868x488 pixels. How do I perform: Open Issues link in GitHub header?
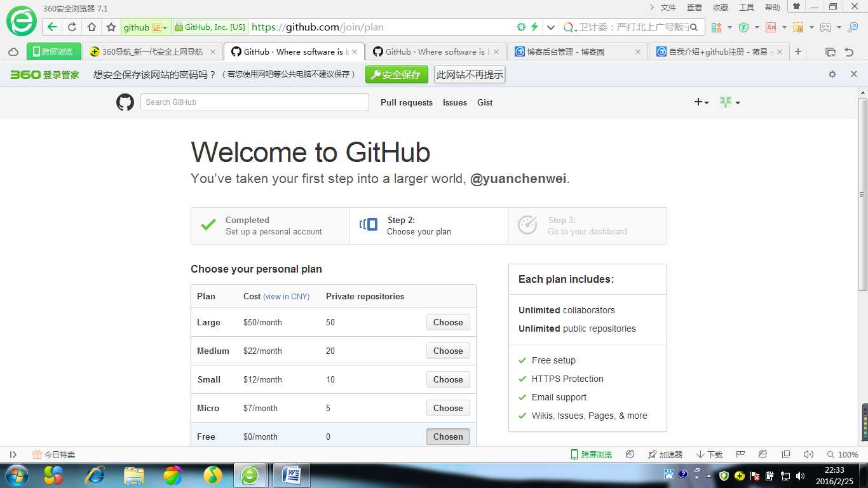point(455,102)
